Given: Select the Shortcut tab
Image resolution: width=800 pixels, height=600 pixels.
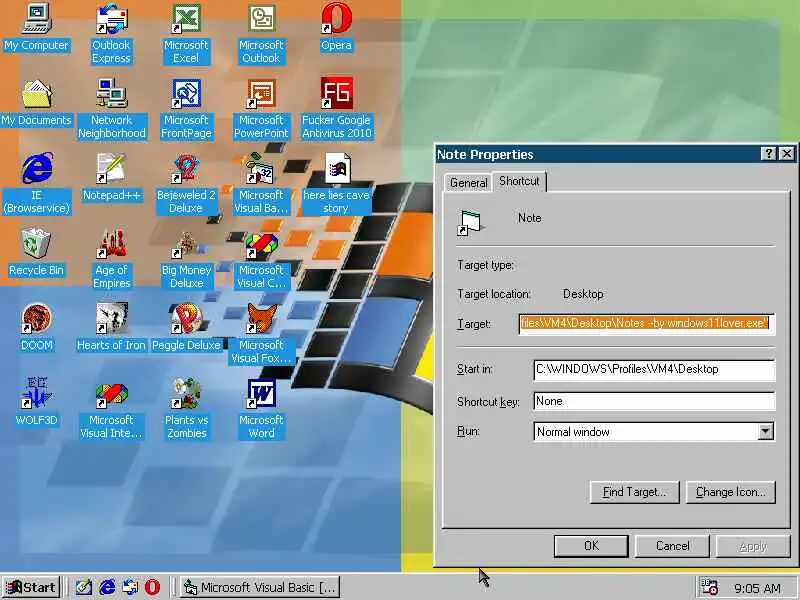Looking at the screenshot, I should (x=519, y=181).
